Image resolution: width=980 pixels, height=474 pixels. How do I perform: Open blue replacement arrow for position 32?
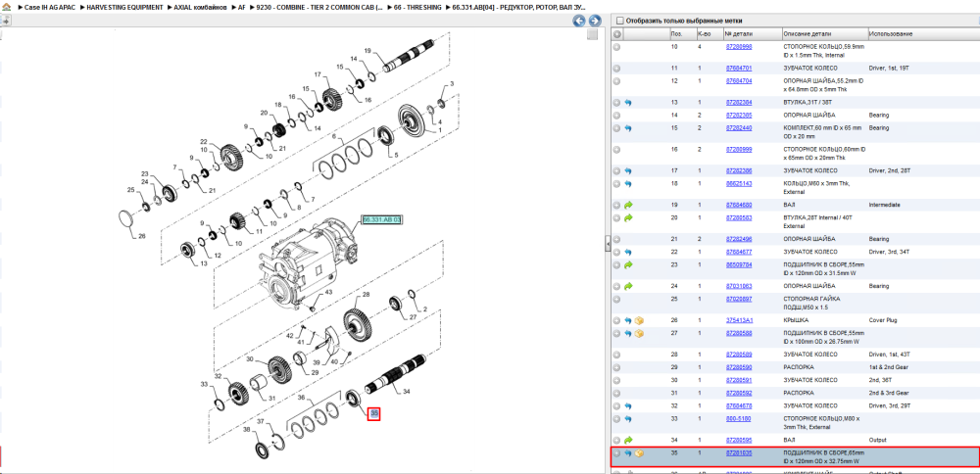(628, 405)
